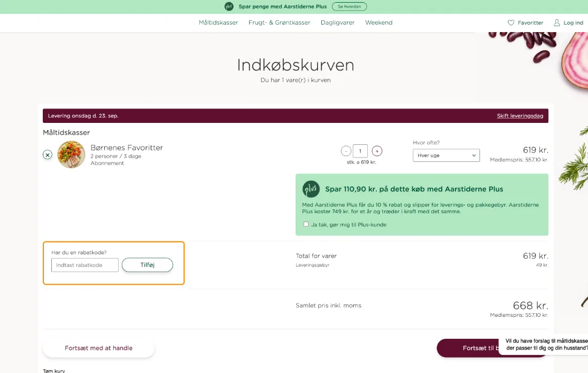This screenshot has height=373, width=588.
Task: Click the Plus badge in green offer box
Action: tap(311, 189)
